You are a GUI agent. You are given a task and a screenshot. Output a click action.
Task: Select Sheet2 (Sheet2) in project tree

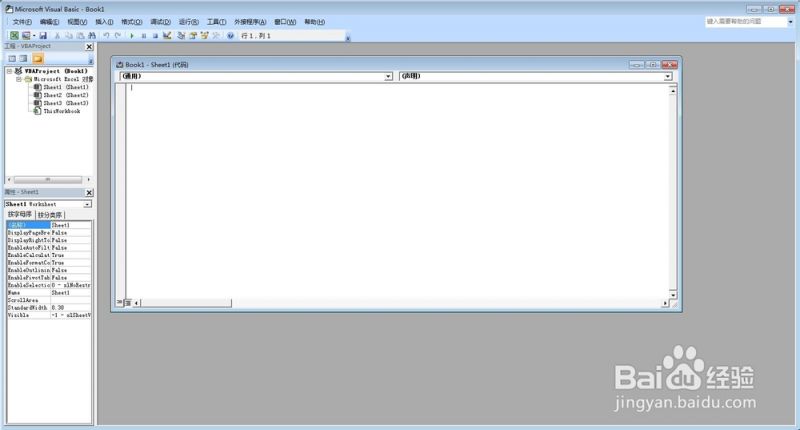(x=66, y=95)
